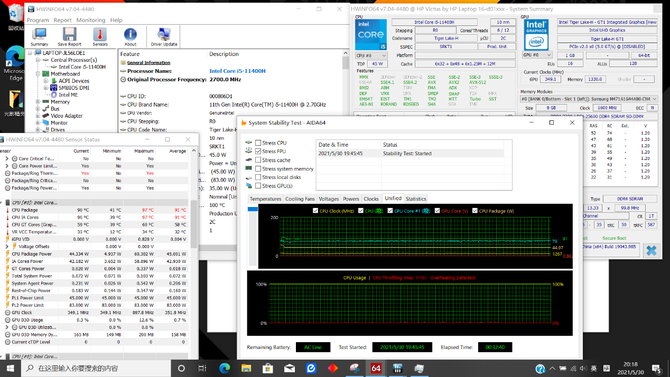Viewport: 670px width, 377px height.
Task: Click the red diamond taskbar icon
Action: pyautogui.click(x=333, y=368)
